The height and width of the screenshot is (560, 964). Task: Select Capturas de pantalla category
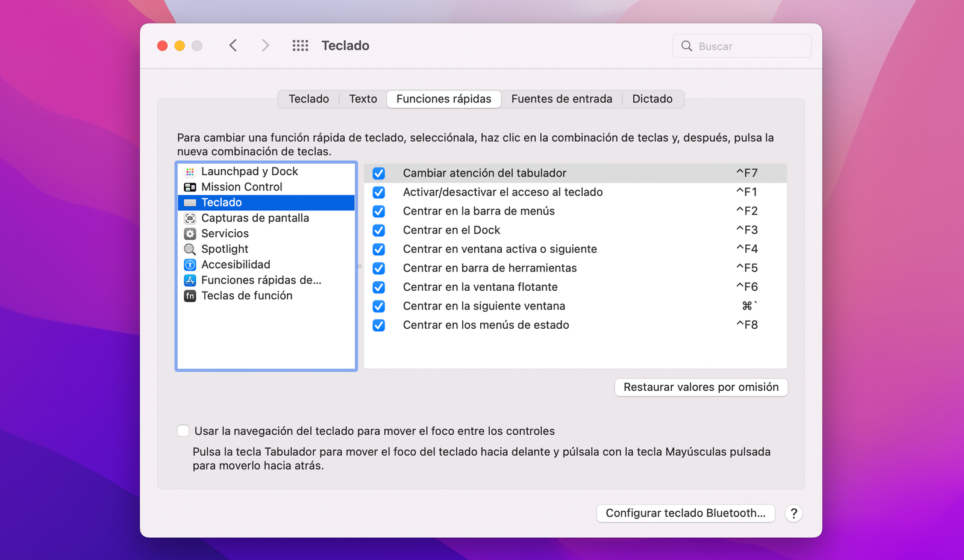(x=266, y=218)
